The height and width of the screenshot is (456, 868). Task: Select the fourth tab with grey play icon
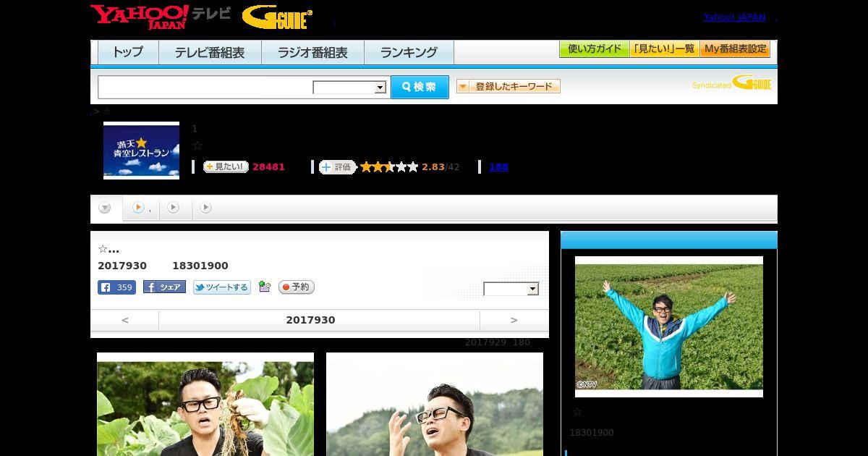[206, 208]
